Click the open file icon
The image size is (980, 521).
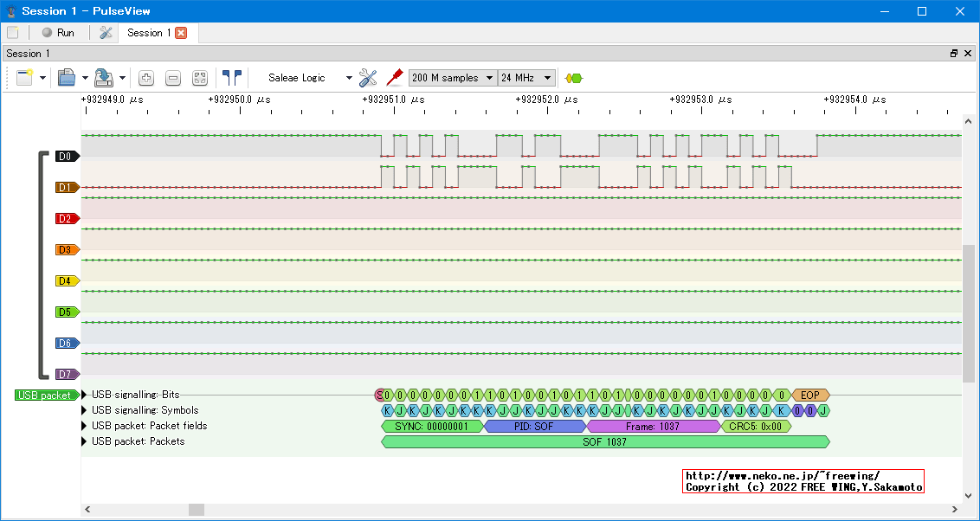point(67,78)
